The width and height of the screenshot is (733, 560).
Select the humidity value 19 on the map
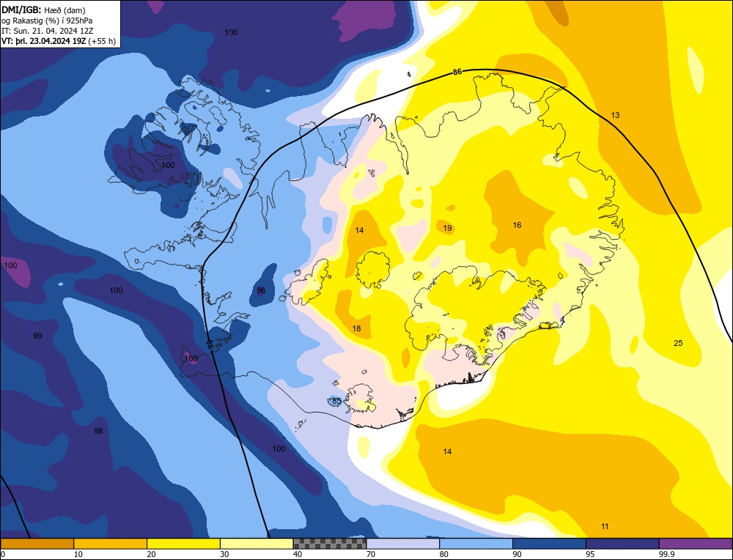(447, 228)
